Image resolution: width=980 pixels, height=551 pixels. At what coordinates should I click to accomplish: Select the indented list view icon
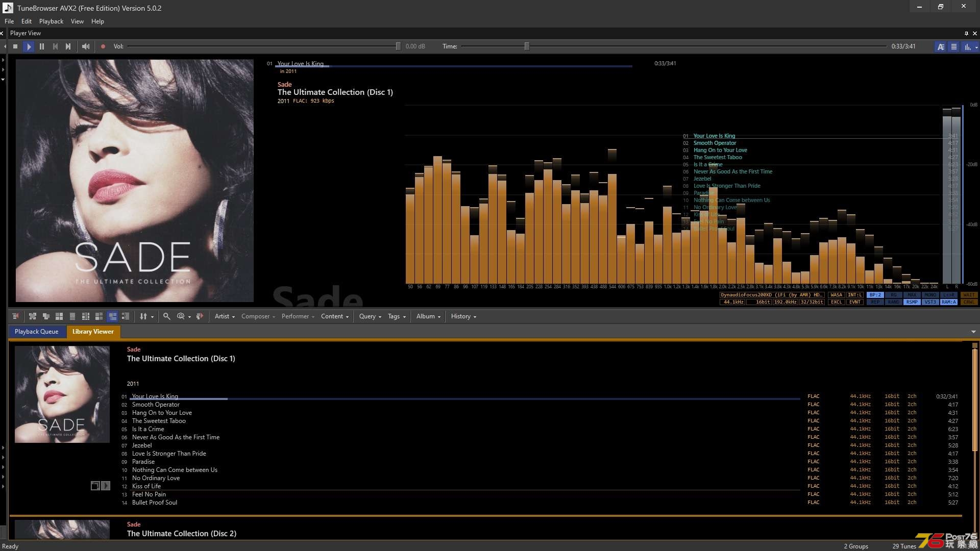pyautogui.click(x=126, y=316)
